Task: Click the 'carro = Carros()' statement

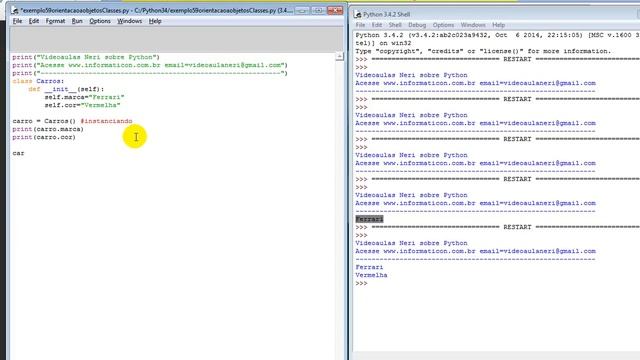Action: [x=44, y=121]
